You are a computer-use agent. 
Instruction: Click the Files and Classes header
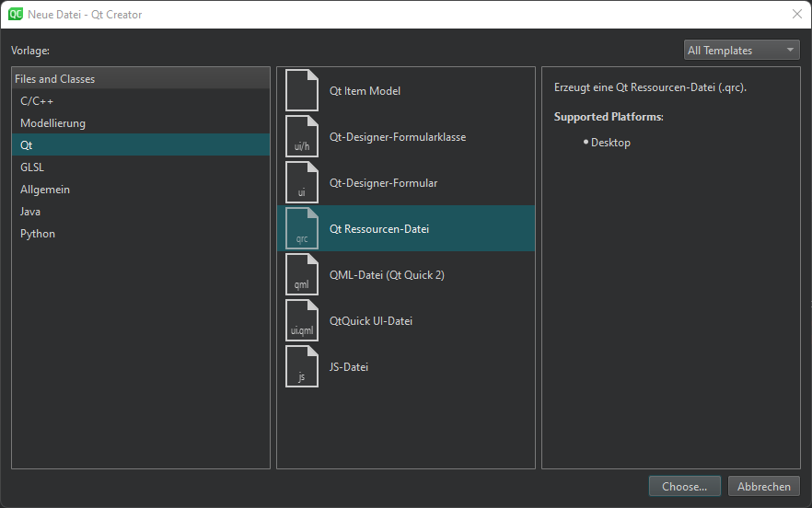pos(141,79)
